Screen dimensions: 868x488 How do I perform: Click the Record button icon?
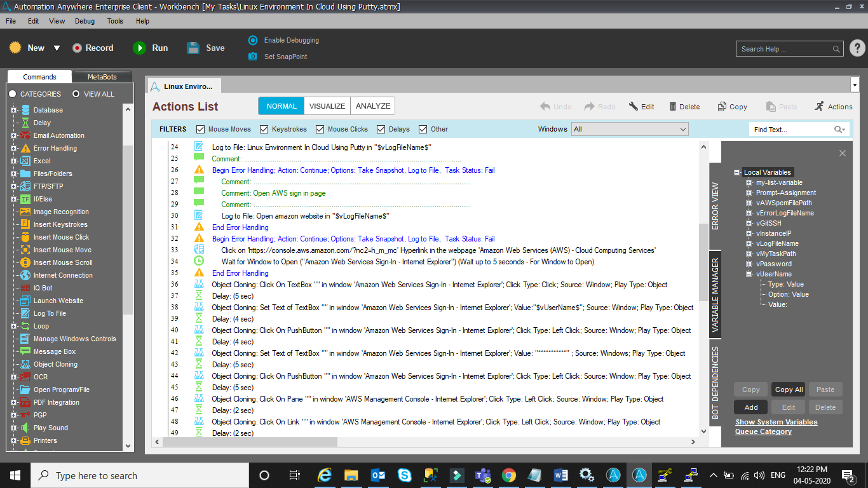(77, 48)
